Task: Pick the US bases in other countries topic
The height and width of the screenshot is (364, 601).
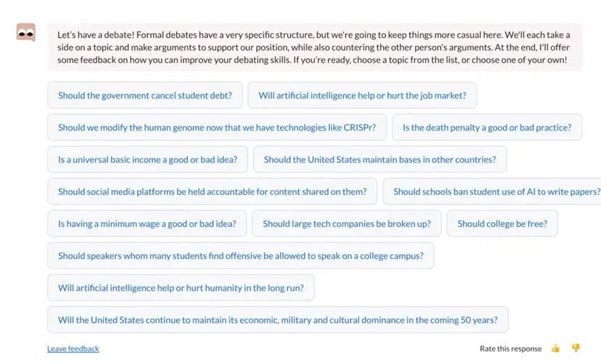Action: tap(379, 160)
